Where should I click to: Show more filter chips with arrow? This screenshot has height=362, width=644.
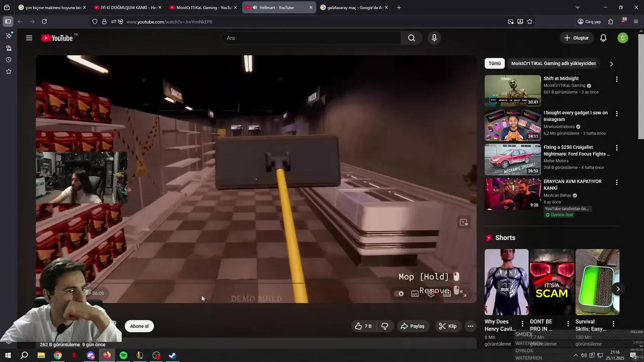pyautogui.click(x=611, y=64)
